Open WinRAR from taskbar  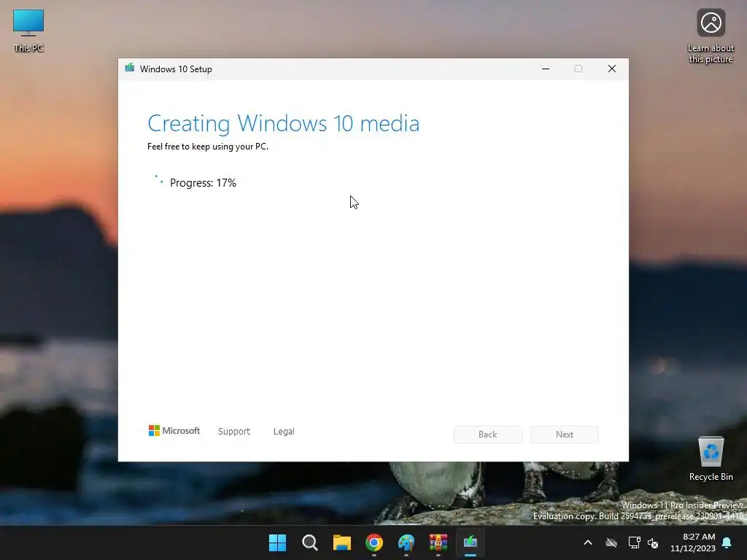tap(438, 542)
